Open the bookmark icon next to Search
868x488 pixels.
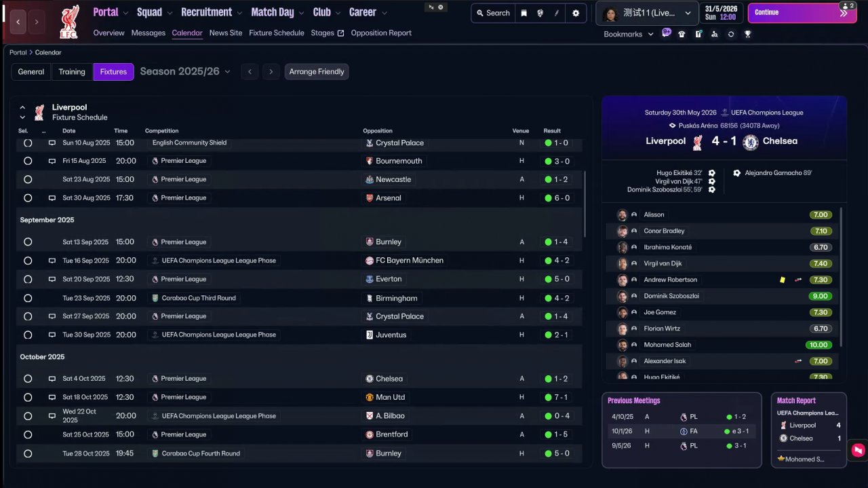point(524,13)
